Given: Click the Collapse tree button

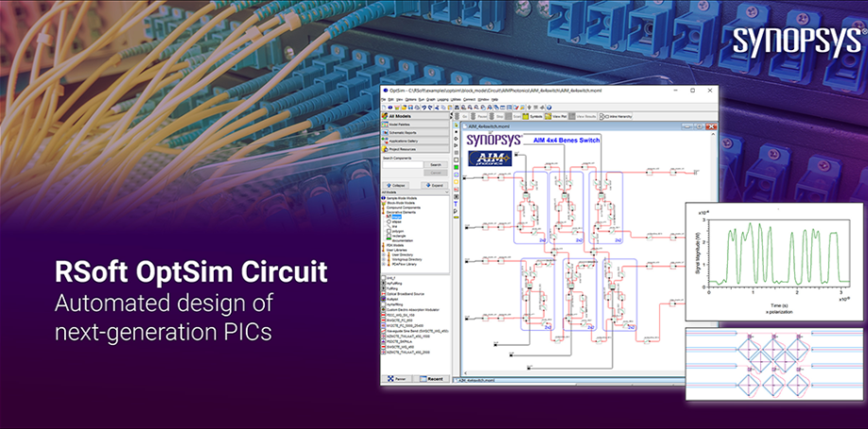Looking at the screenshot, I should point(396,185).
